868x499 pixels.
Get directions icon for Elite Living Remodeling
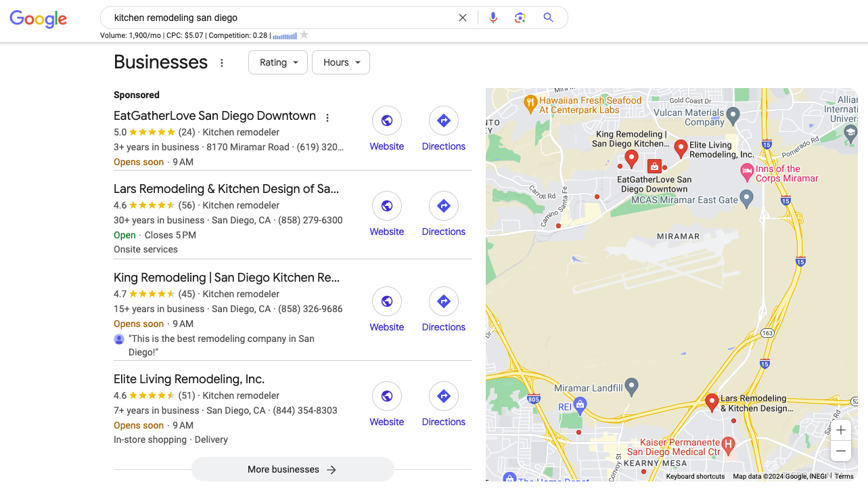click(444, 396)
